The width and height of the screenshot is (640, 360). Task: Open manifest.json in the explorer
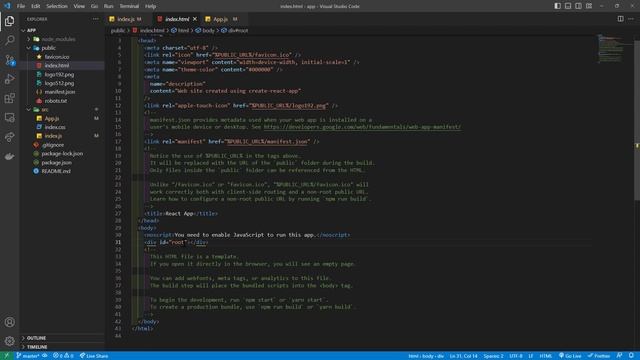click(60, 92)
